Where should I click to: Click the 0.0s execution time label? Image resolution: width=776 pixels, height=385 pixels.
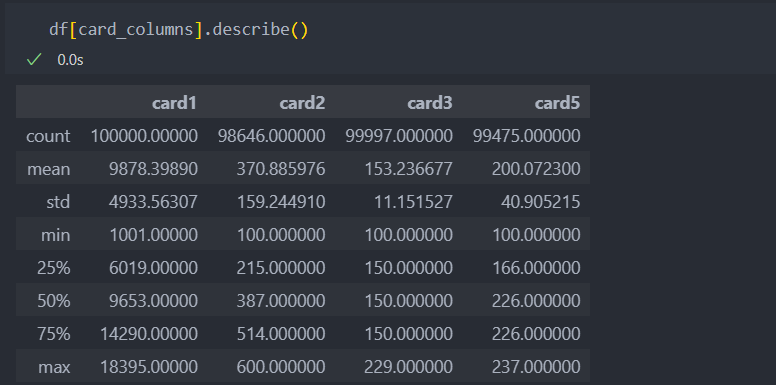[x=70, y=60]
